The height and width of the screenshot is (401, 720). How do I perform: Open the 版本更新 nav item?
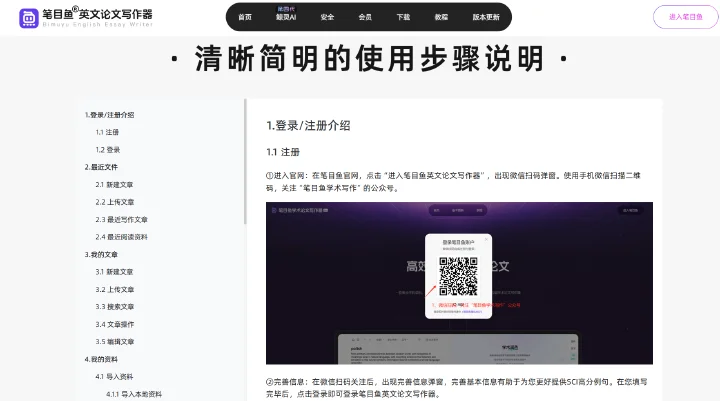click(486, 17)
